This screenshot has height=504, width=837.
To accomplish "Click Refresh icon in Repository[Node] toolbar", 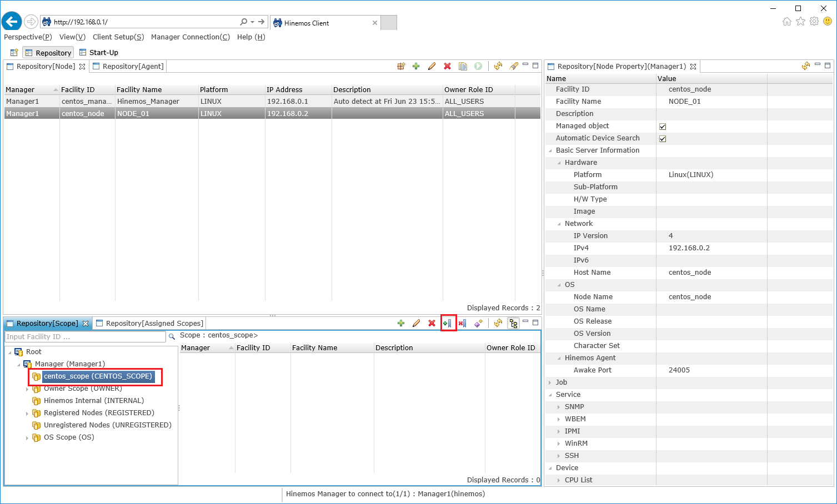I will (x=498, y=66).
